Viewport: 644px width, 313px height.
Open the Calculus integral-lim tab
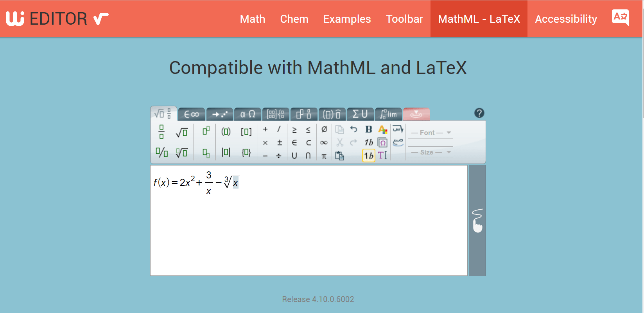388,114
